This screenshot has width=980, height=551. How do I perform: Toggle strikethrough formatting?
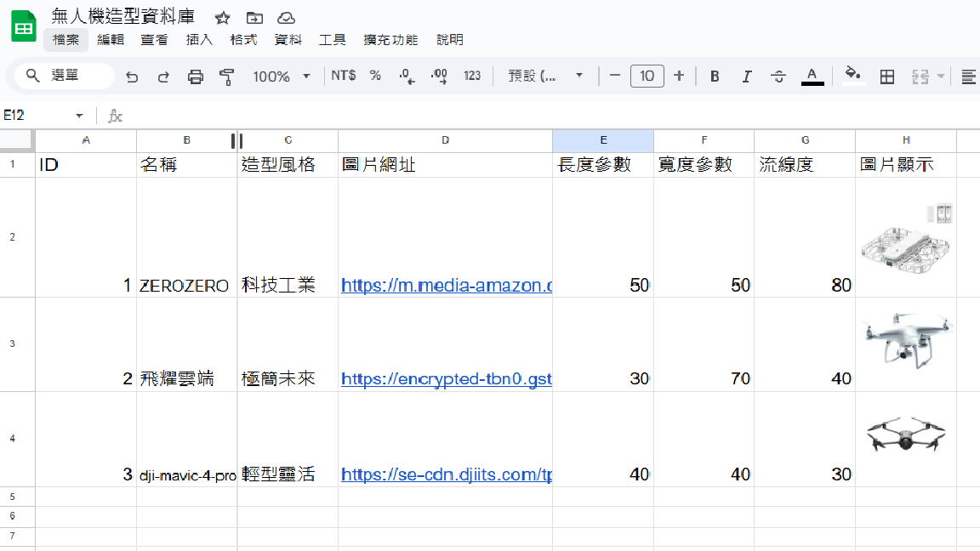click(x=778, y=77)
